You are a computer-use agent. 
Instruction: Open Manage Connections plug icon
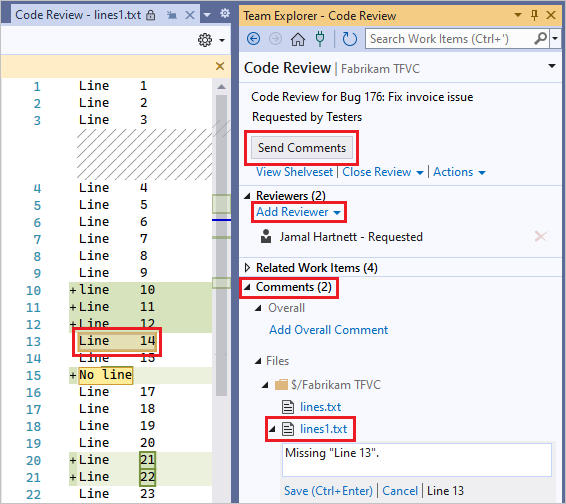[x=320, y=39]
